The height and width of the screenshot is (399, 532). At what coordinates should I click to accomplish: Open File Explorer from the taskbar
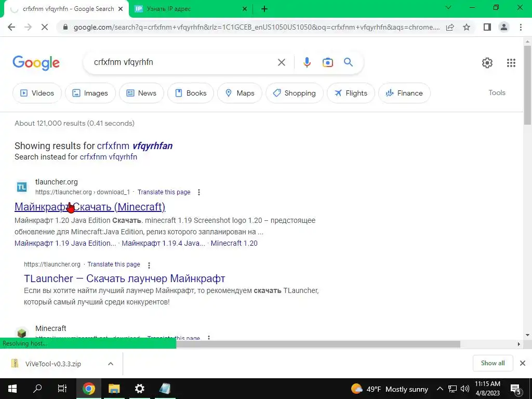[x=114, y=389]
